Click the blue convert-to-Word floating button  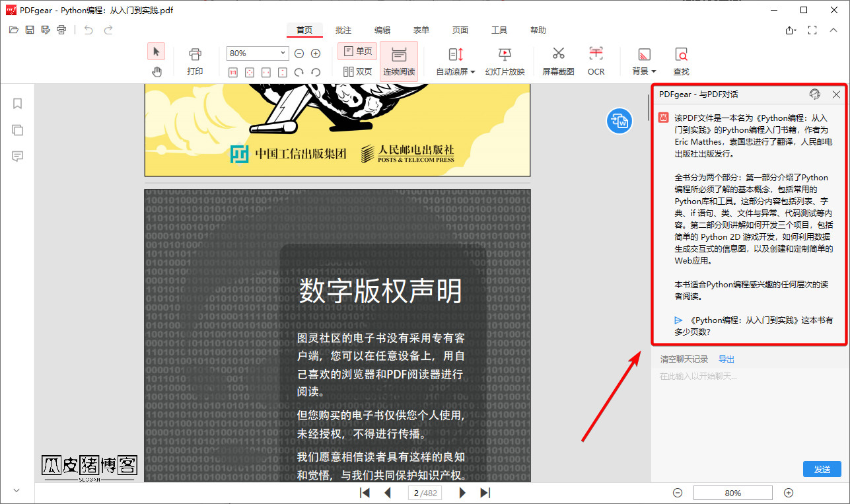620,120
